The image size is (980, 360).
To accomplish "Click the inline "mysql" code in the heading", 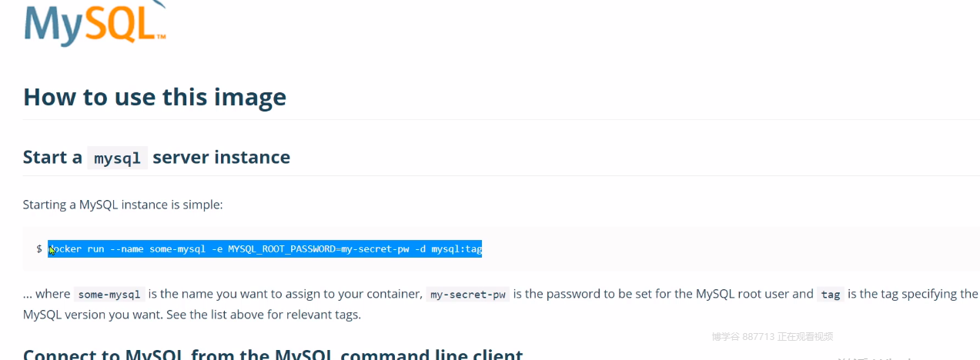I will 117,158.
